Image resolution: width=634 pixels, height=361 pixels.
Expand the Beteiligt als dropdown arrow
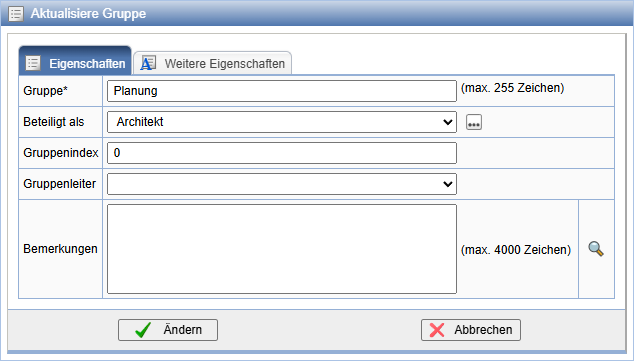[x=448, y=122]
